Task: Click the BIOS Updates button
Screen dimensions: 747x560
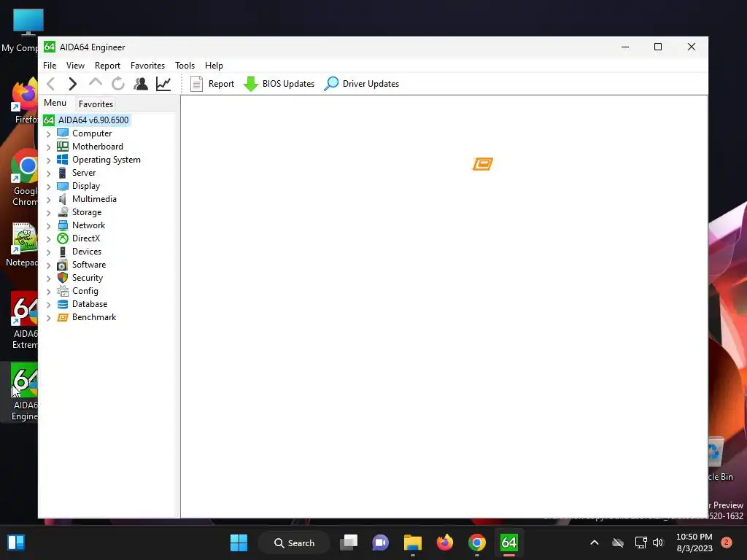Action: (279, 84)
